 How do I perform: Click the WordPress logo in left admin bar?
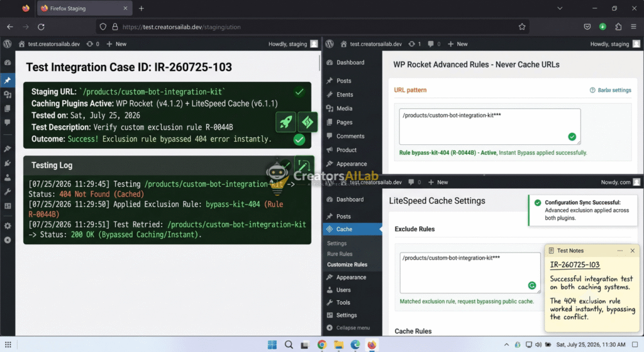click(x=8, y=44)
